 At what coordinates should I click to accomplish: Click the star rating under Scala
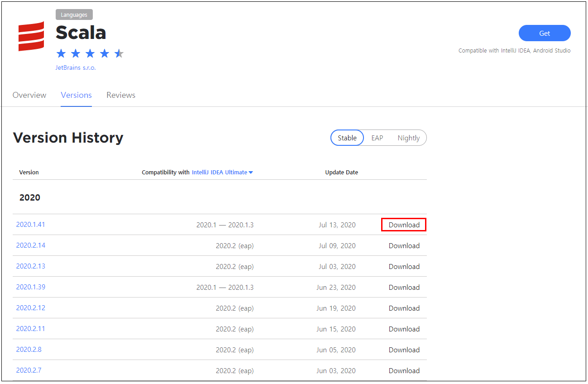pyautogui.click(x=90, y=54)
